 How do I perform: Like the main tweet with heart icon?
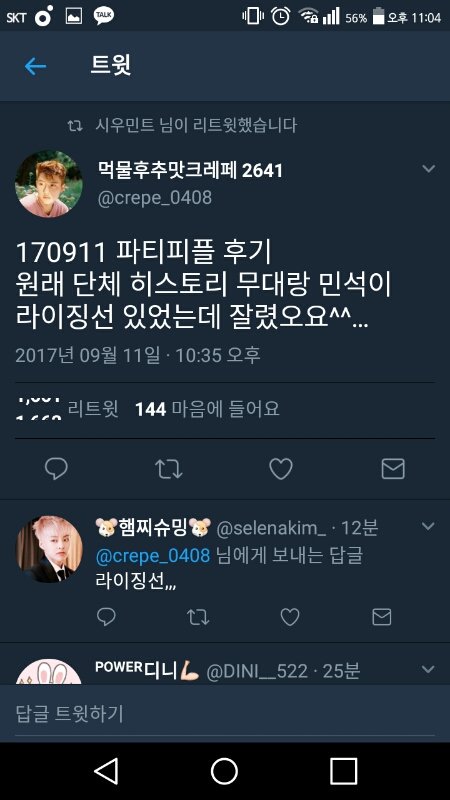pos(281,469)
